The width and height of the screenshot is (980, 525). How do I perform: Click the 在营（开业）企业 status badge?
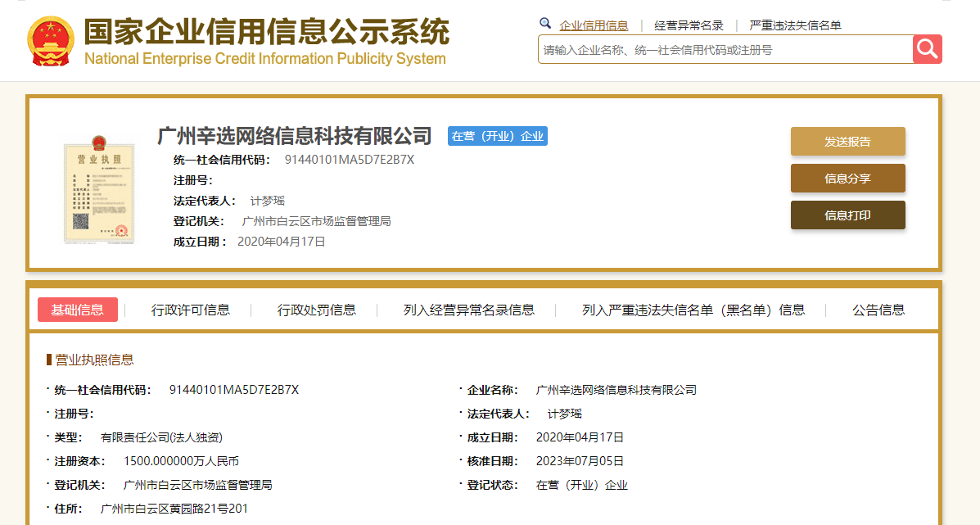497,136
